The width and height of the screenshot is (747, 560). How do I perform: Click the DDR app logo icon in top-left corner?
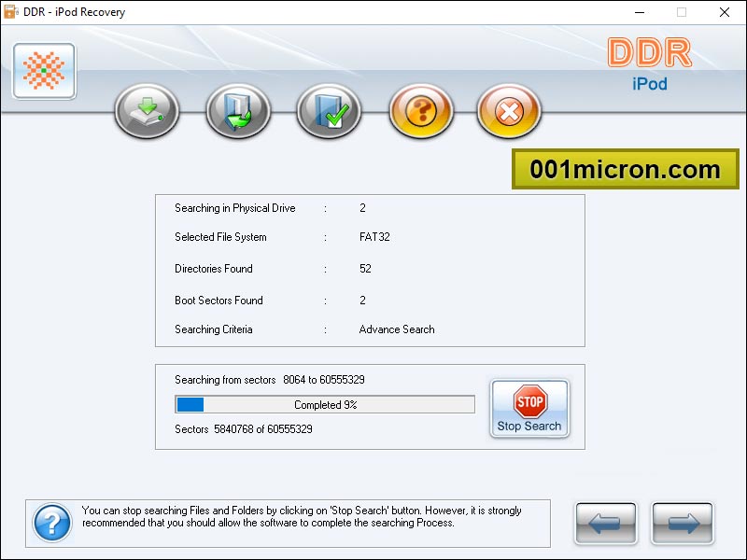click(x=43, y=70)
